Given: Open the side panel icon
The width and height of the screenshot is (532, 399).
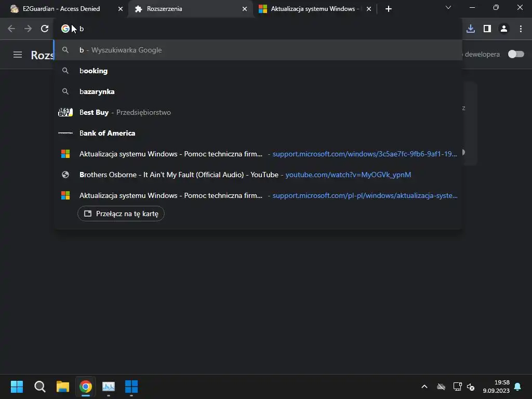Looking at the screenshot, I should (x=487, y=29).
